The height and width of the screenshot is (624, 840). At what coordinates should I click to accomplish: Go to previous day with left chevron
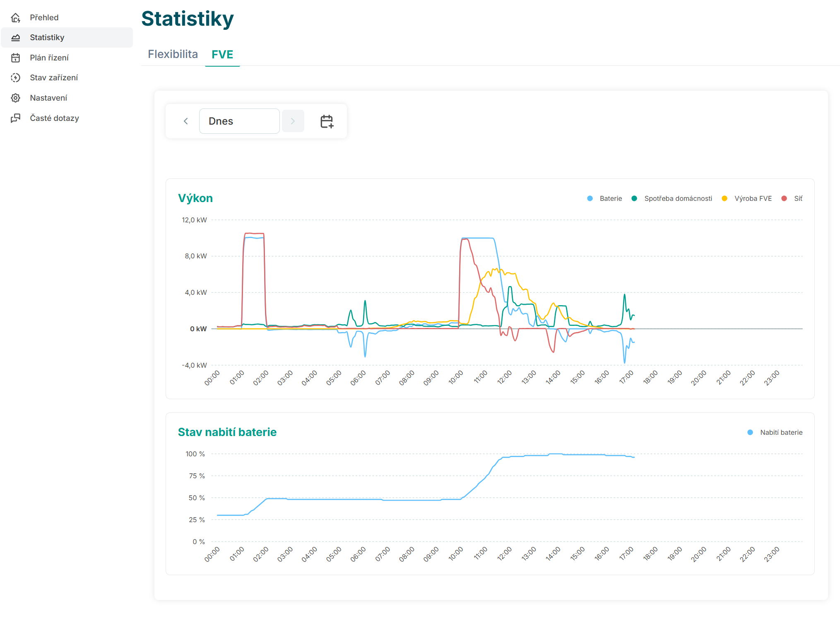point(186,121)
